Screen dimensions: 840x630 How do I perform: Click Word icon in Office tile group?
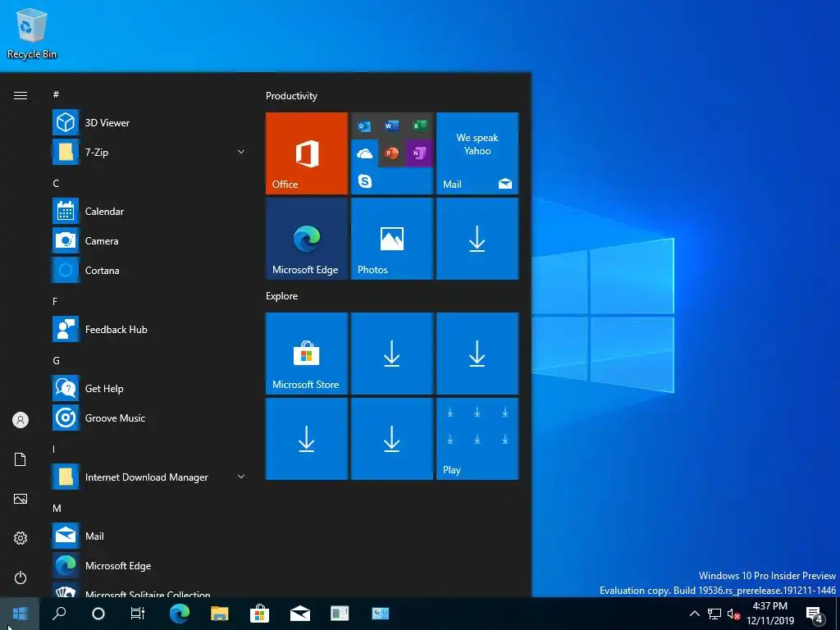click(x=391, y=126)
